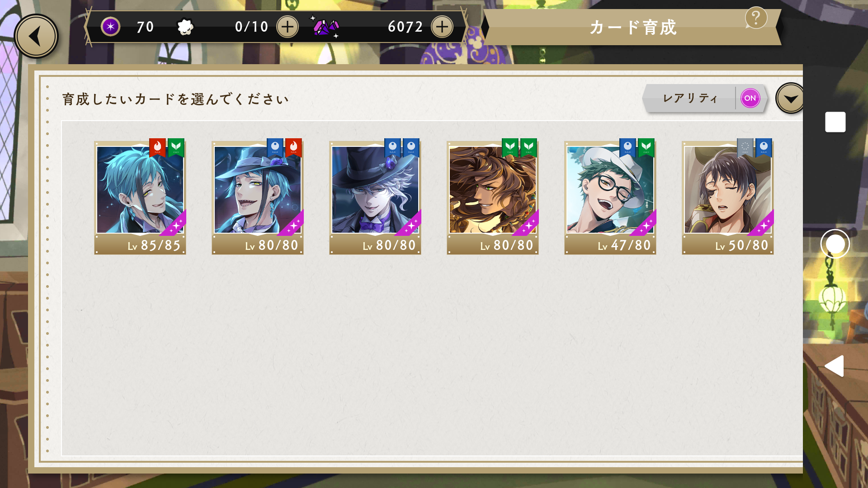
Task: Tap the Android triangle back button
Action: [x=835, y=366]
